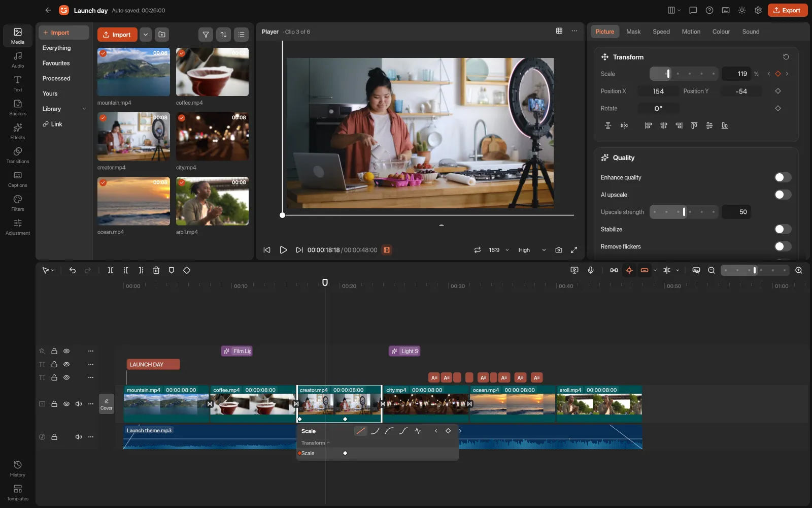Hide the LAUNCH DAY text track
The width and height of the screenshot is (812, 508).
(x=66, y=364)
